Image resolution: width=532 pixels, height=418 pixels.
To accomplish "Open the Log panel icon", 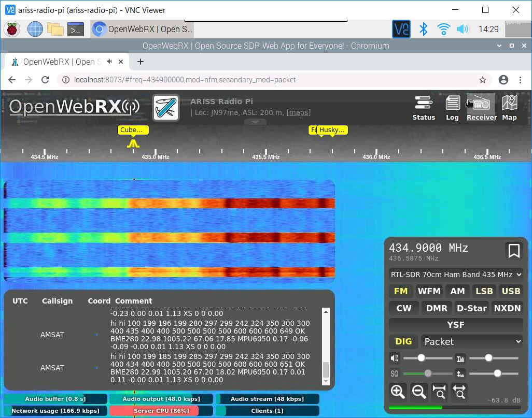I will point(452,108).
